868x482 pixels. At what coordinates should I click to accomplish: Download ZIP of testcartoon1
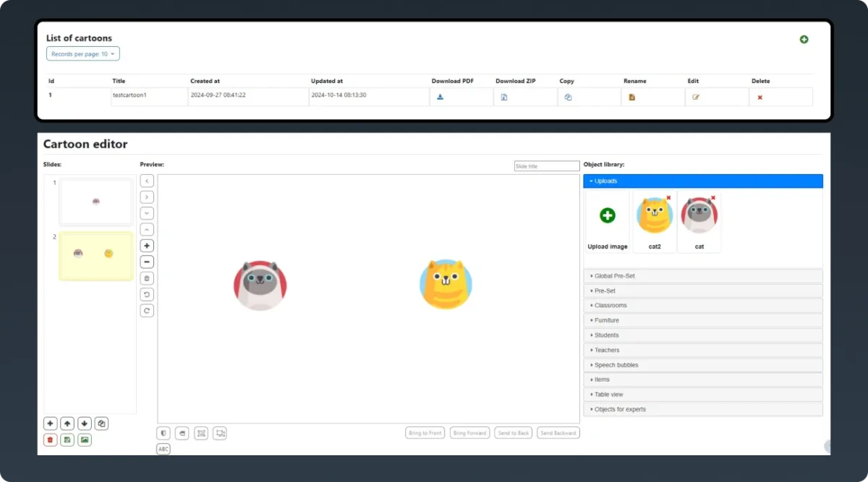point(504,97)
